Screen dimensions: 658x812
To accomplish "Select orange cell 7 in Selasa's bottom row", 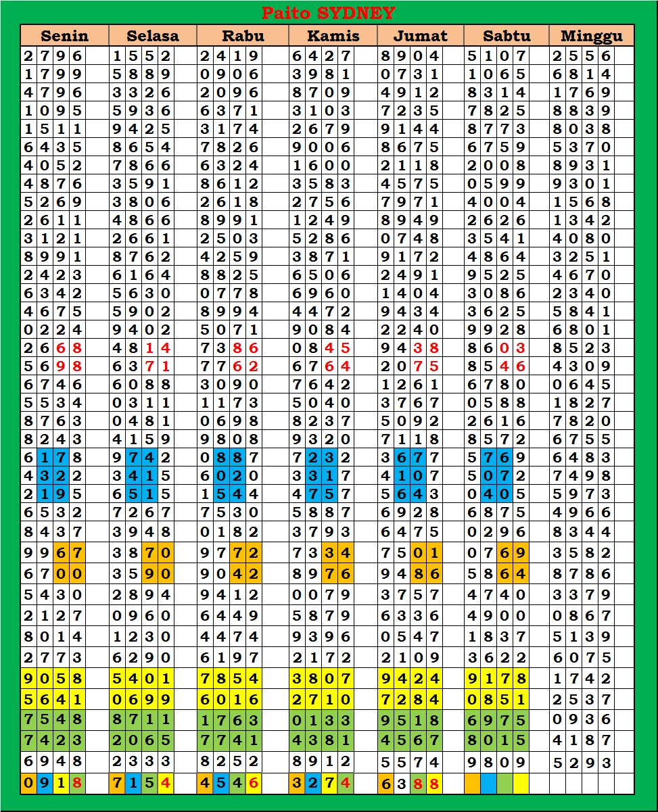I will 117,784.
